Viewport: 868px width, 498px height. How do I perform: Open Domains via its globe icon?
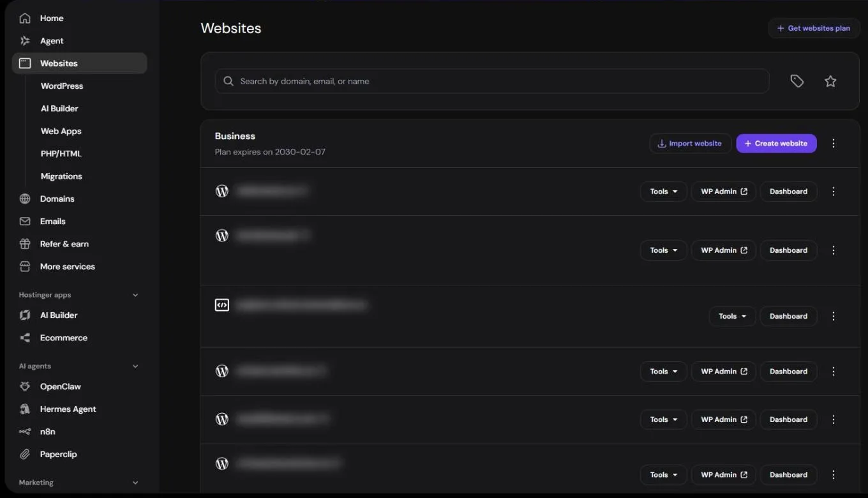(25, 199)
